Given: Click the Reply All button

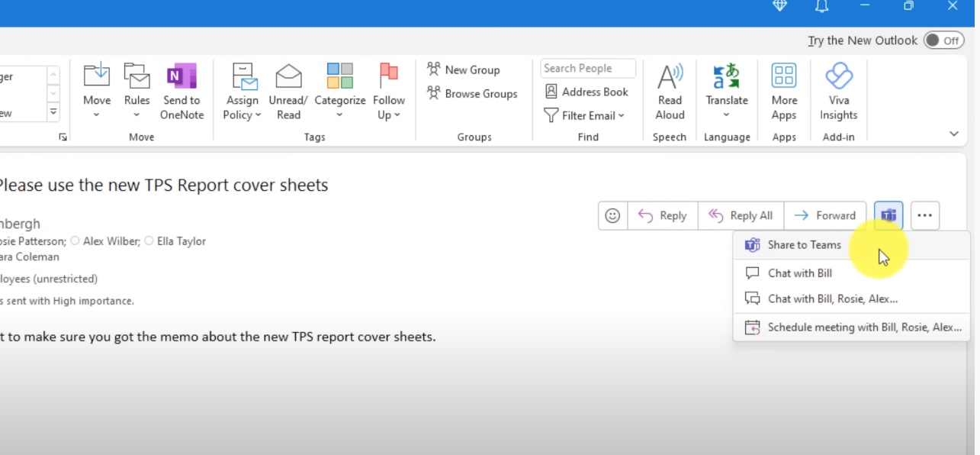Looking at the screenshot, I should pos(741,216).
